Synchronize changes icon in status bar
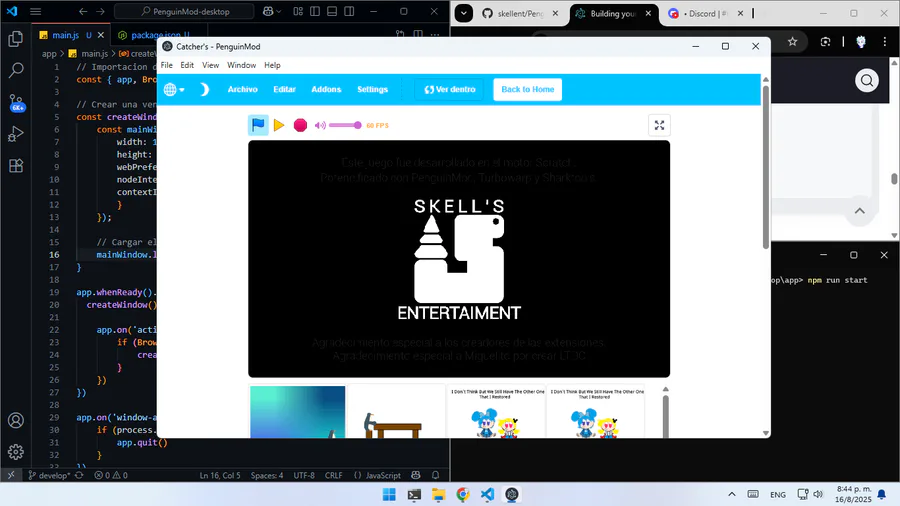This screenshot has height=506, width=900. tap(79, 475)
